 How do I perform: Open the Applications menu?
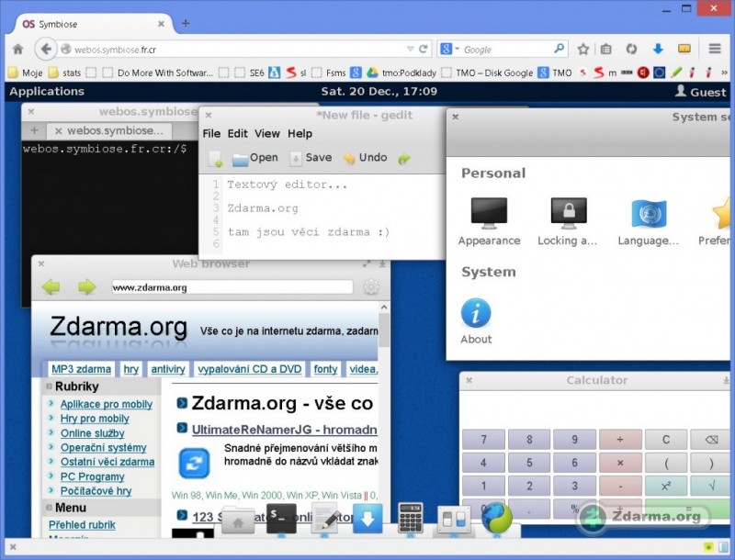tap(47, 91)
